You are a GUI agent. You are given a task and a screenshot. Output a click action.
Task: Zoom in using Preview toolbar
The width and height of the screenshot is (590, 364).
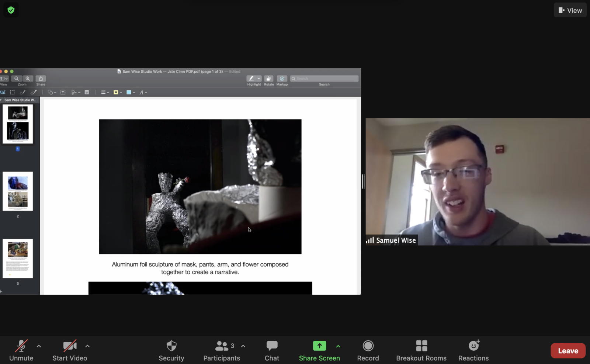click(x=28, y=79)
